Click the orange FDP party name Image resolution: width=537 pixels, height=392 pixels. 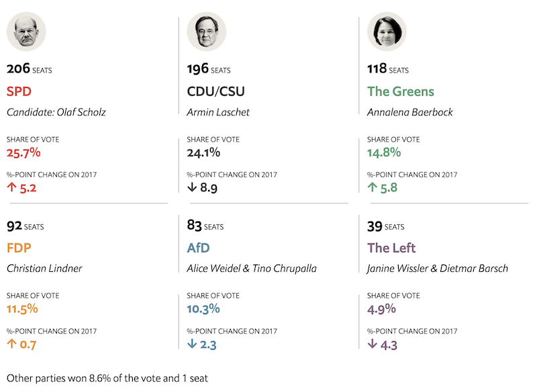pyautogui.click(x=19, y=248)
